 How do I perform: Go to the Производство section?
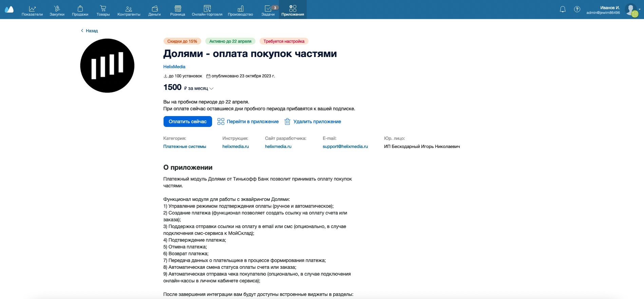click(241, 11)
